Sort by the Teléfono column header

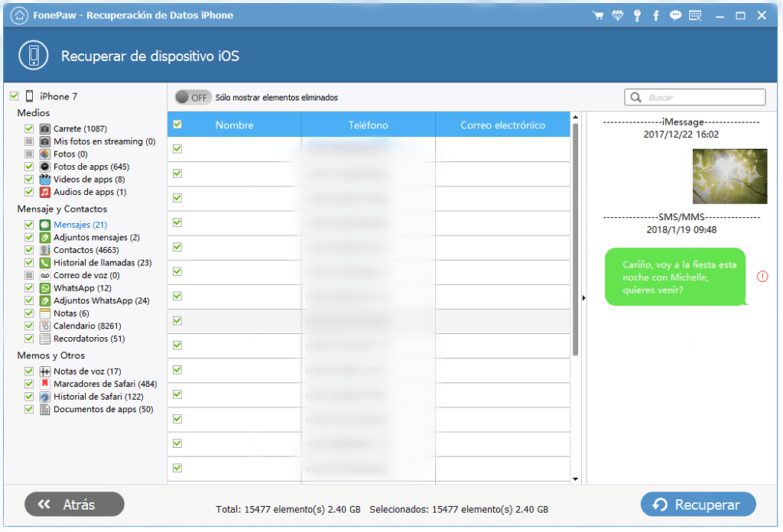click(x=369, y=125)
